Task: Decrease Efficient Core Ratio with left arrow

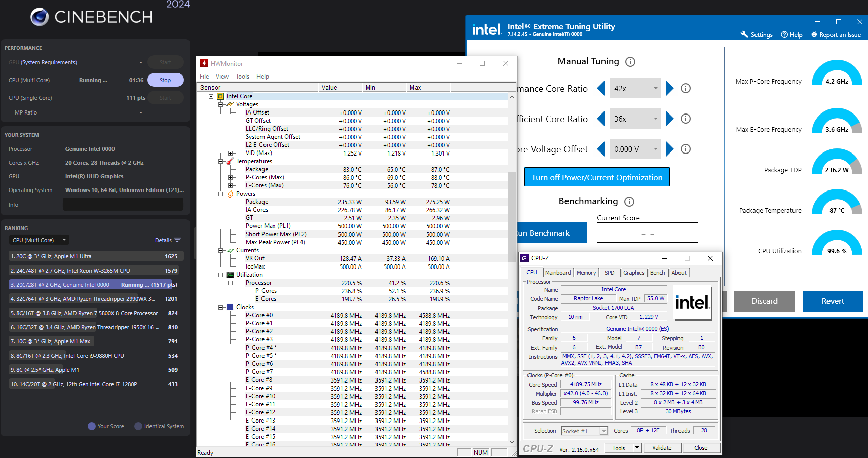Action: 601,119
